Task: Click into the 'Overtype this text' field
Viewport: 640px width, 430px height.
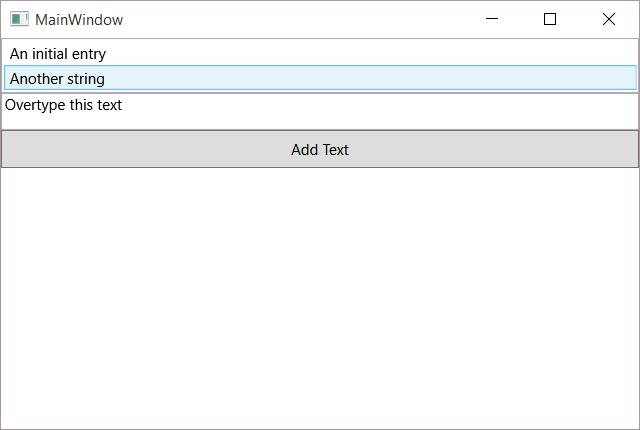Action: click(320, 112)
